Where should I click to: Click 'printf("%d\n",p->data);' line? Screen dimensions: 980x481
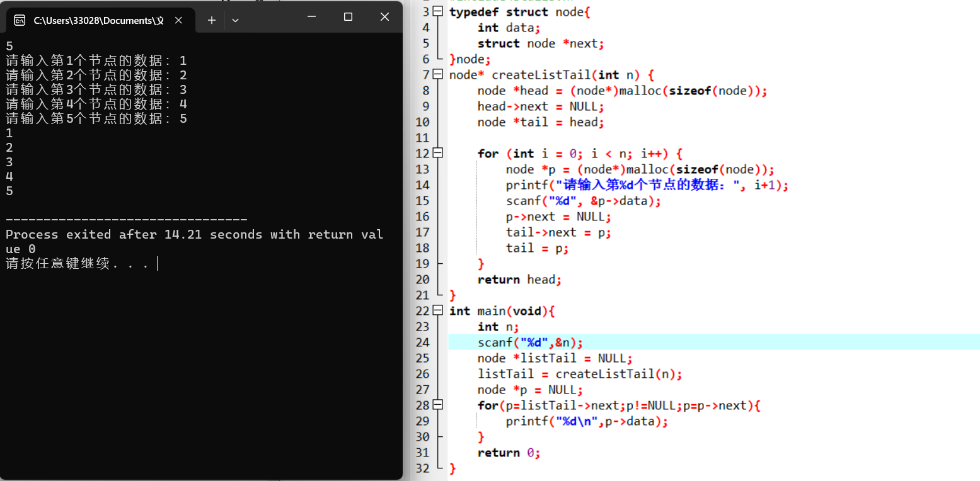pos(587,421)
